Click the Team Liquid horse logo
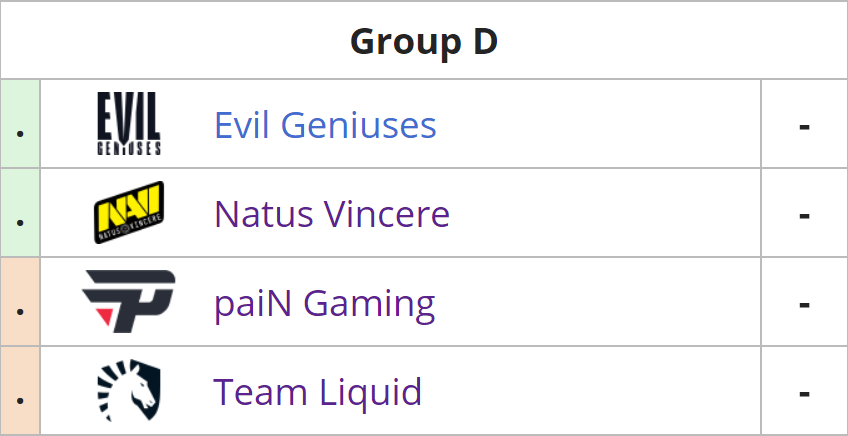The image size is (848, 436). (x=129, y=391)
